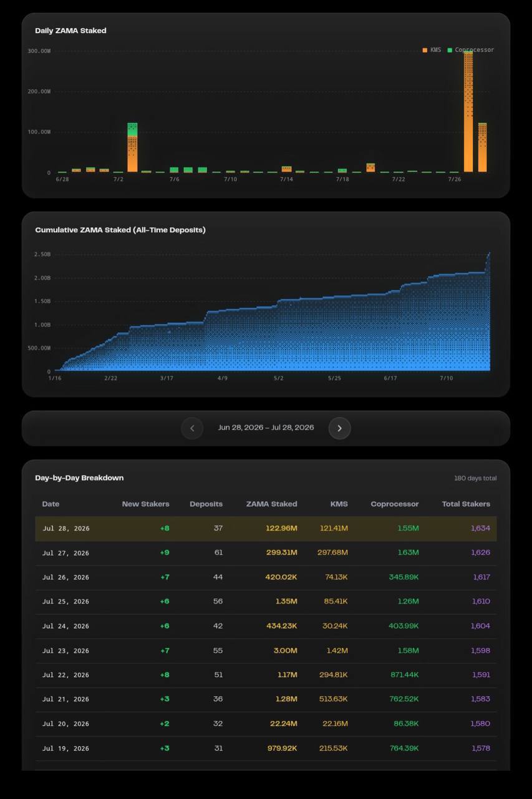Click the 403.99K Coprocessor value

(404, 626)
